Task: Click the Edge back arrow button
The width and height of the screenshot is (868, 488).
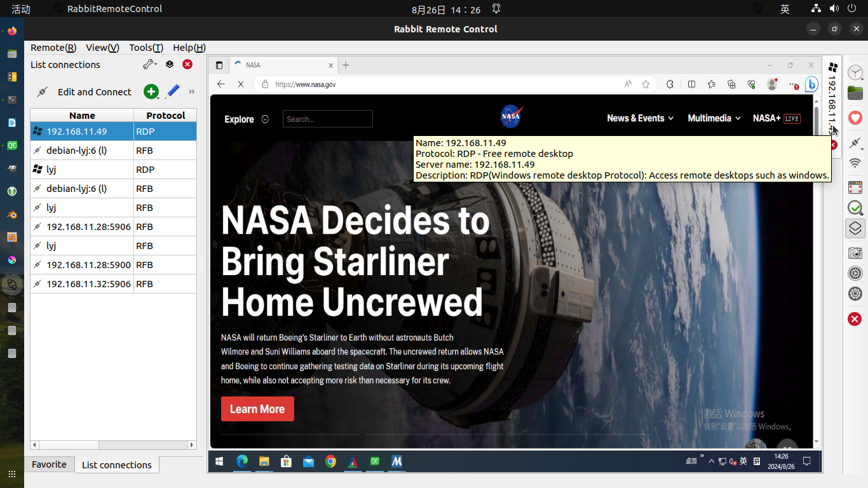Action: pos(221,84)
